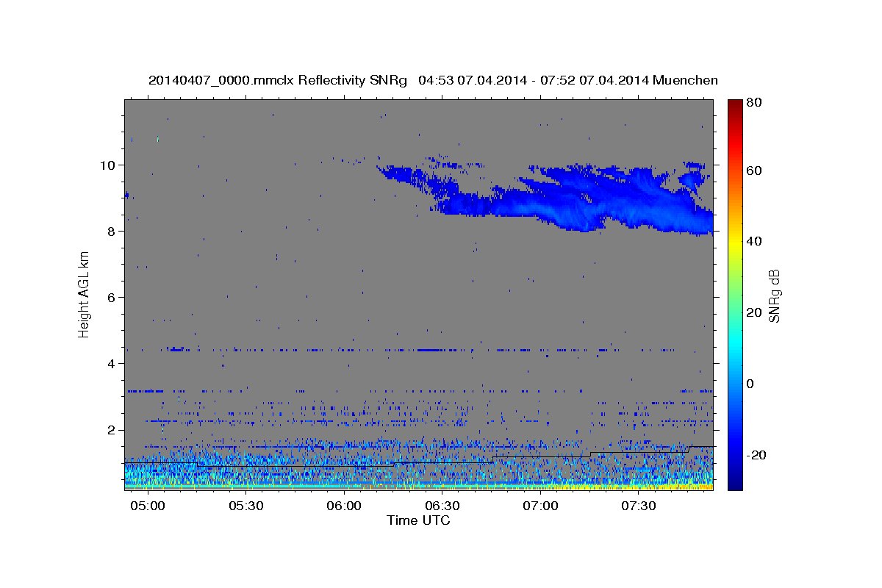Select the 'Time UTC' x-axis label
The image size is (882, 588).
[418, 520]
